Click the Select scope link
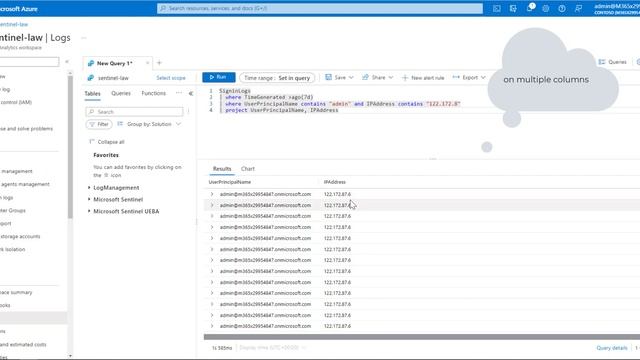640x360 pixels. pyautogui.click(x=171, y=78)
